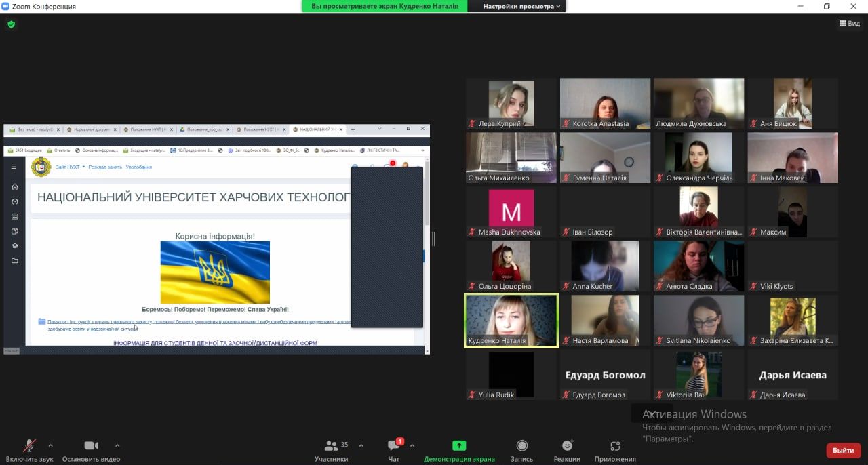Viewport: 868px width, 465px height.
Task: Select Аня Бицюк video thumbnail
Action: coord(793,104)
